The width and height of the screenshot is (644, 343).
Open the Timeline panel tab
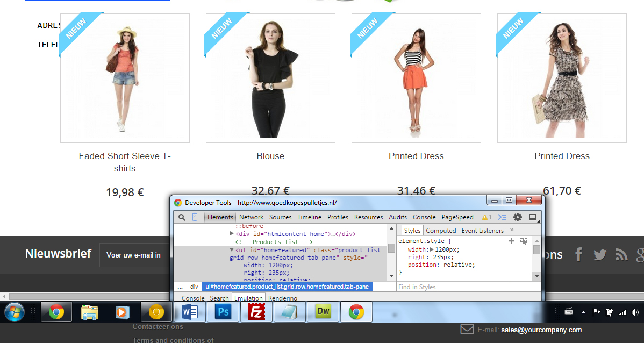coord(309,217)
